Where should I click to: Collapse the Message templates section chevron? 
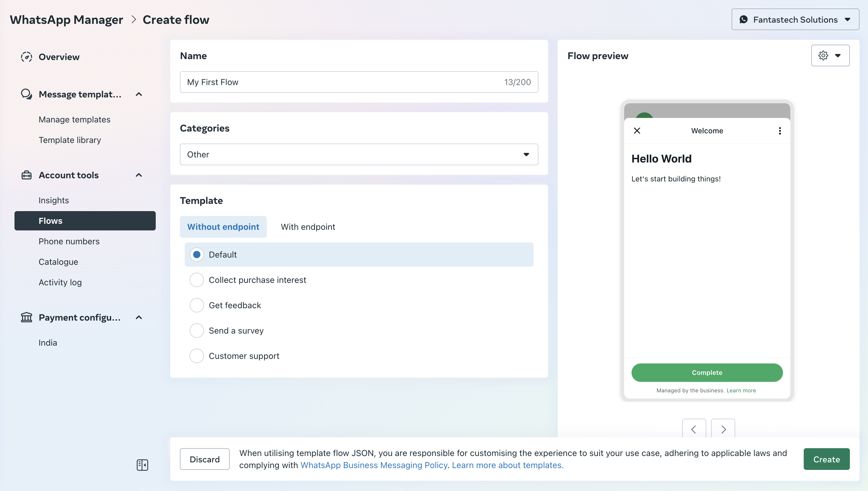(139, 94)
